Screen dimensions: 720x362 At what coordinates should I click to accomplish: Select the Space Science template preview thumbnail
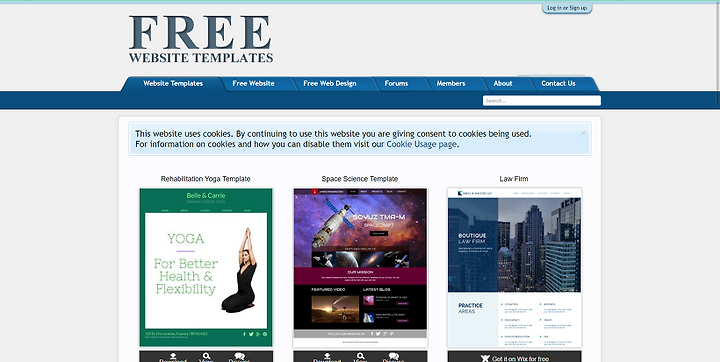[x=360, y=267]
